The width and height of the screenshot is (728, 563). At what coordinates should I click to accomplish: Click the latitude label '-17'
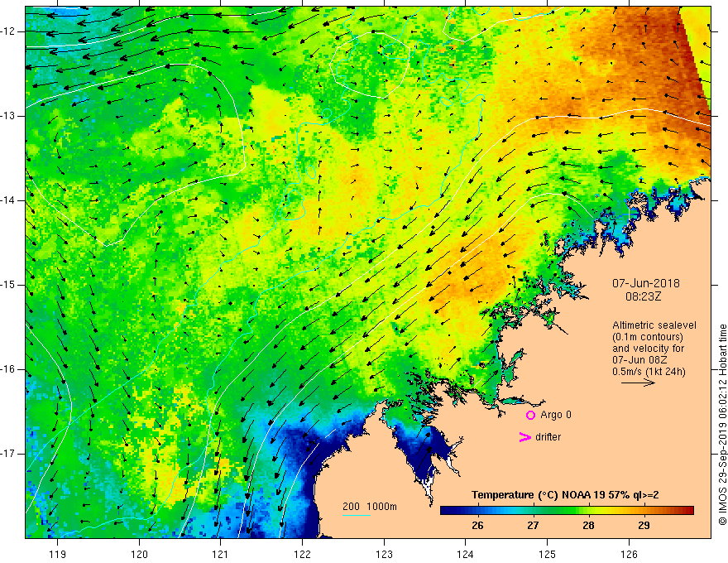pyautogui.click(x=9, y=454)
